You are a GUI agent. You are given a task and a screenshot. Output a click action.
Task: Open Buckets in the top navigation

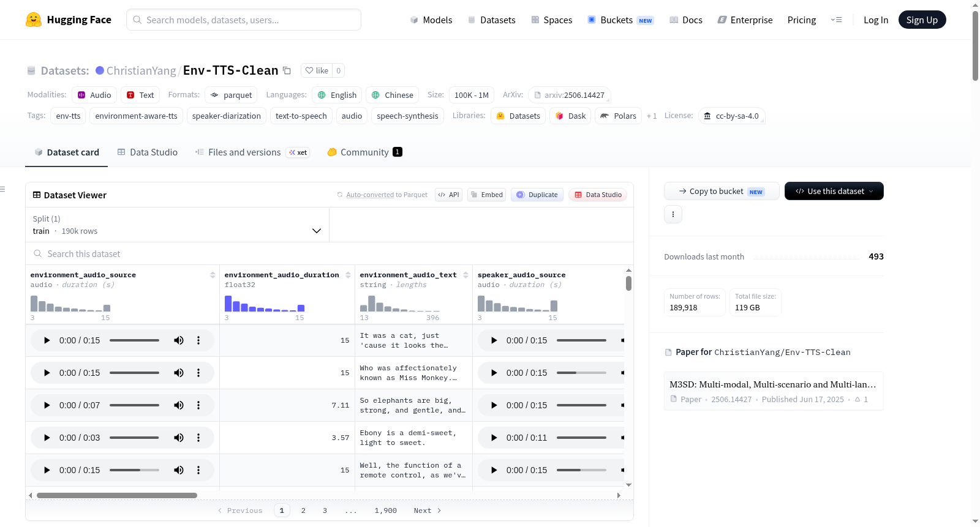pos(620,20)
